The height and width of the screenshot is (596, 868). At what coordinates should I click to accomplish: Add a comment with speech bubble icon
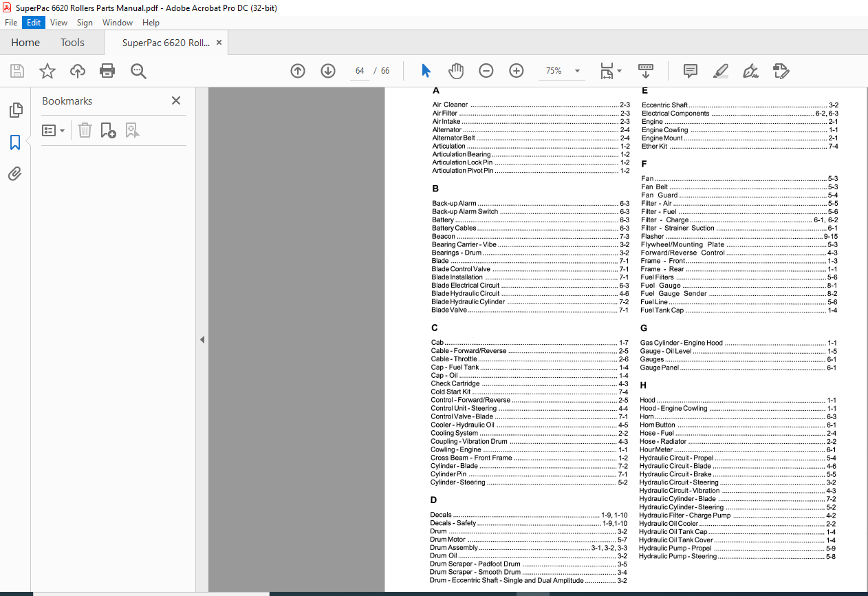[691, 71]
